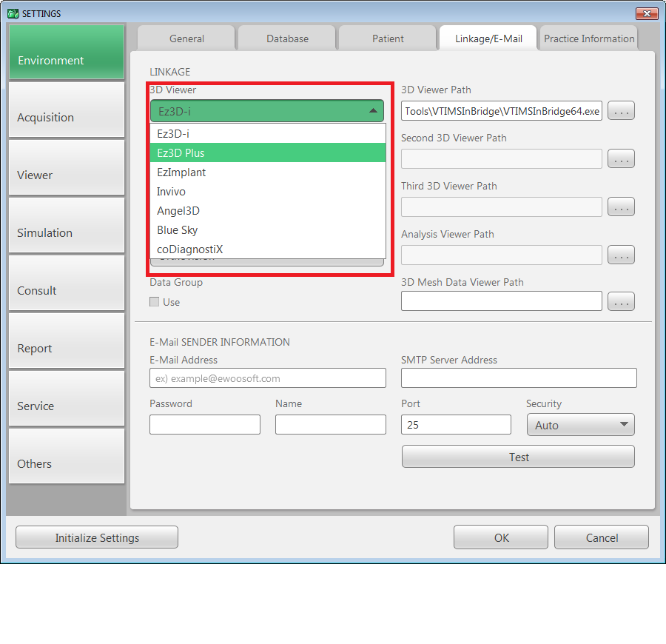Click the Third 3D Viewer Path field

click(x=501, y=207)
